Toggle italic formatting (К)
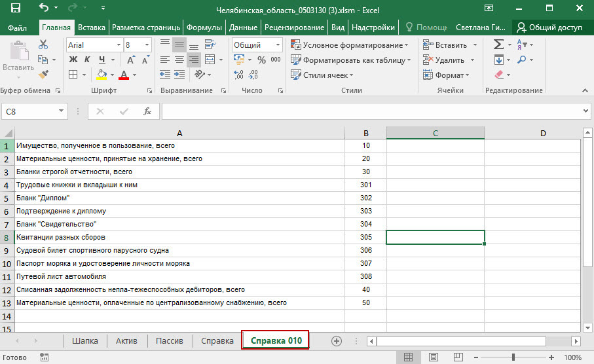This screenshot has height=364, width=594. point(87,60)
